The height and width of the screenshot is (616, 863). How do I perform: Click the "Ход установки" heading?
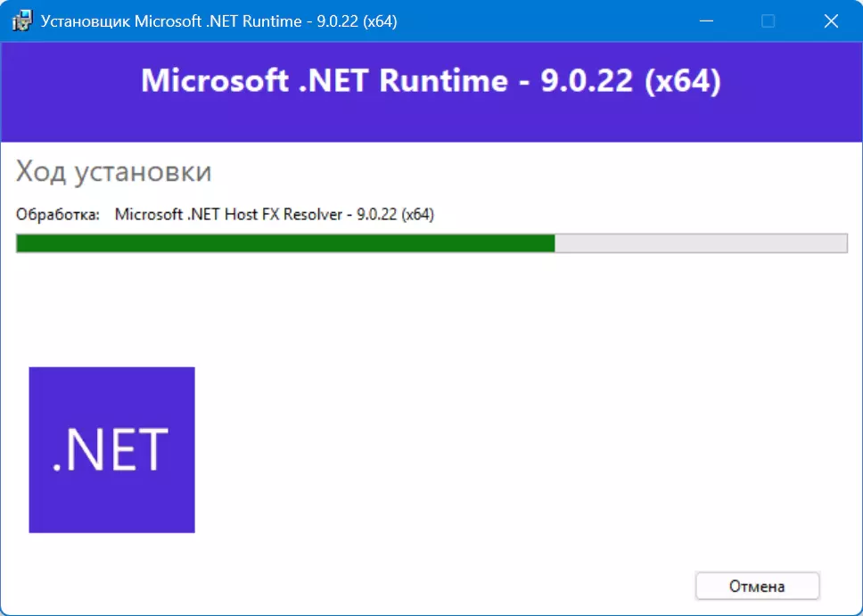tap(113, 171)
